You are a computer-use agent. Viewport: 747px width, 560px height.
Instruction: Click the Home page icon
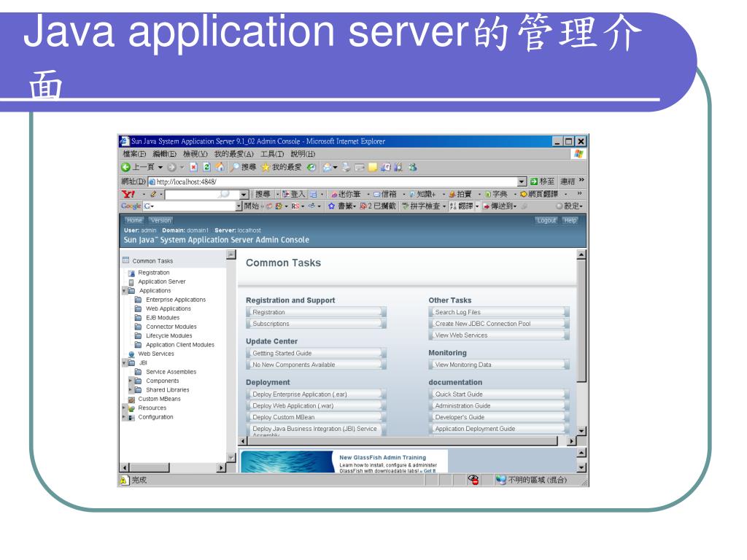[220, 167]
